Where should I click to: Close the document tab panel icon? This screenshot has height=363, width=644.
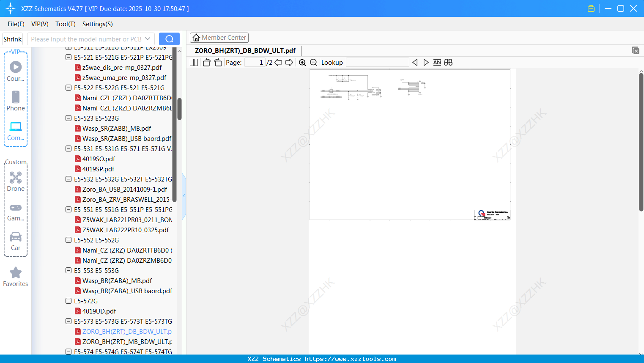pyautogui.click(x=636, y=50)
